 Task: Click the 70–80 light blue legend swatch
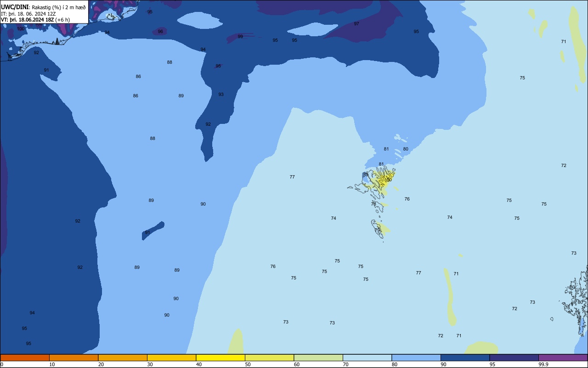367,357
